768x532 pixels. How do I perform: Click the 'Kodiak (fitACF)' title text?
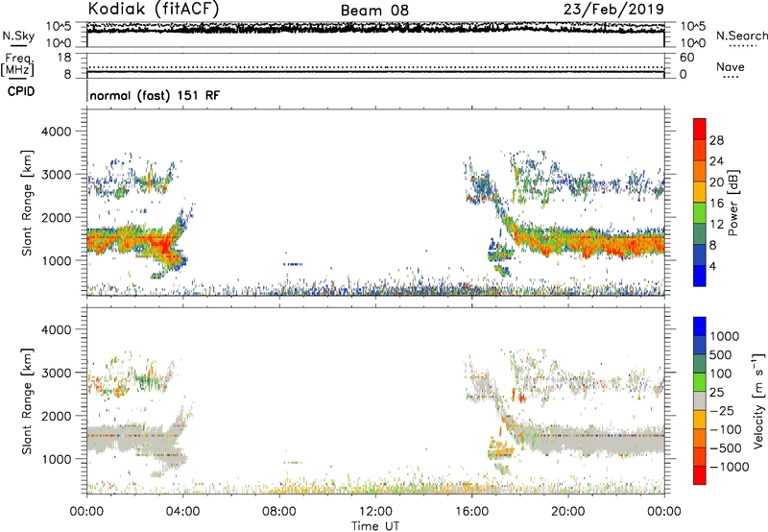coord(153,9)
